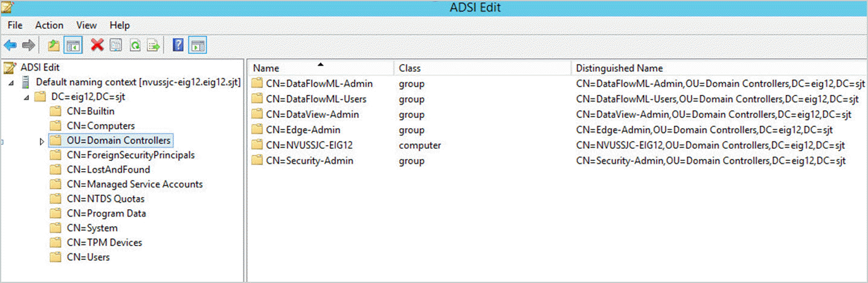Open Help via blue question mark icon
The width and height of the screenshot is (868, 283).
point(178,45)
